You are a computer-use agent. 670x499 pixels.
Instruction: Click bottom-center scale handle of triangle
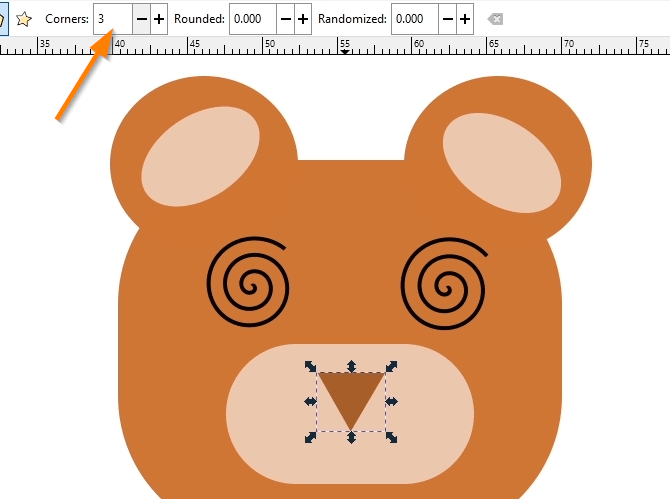(x=351, y=437)
